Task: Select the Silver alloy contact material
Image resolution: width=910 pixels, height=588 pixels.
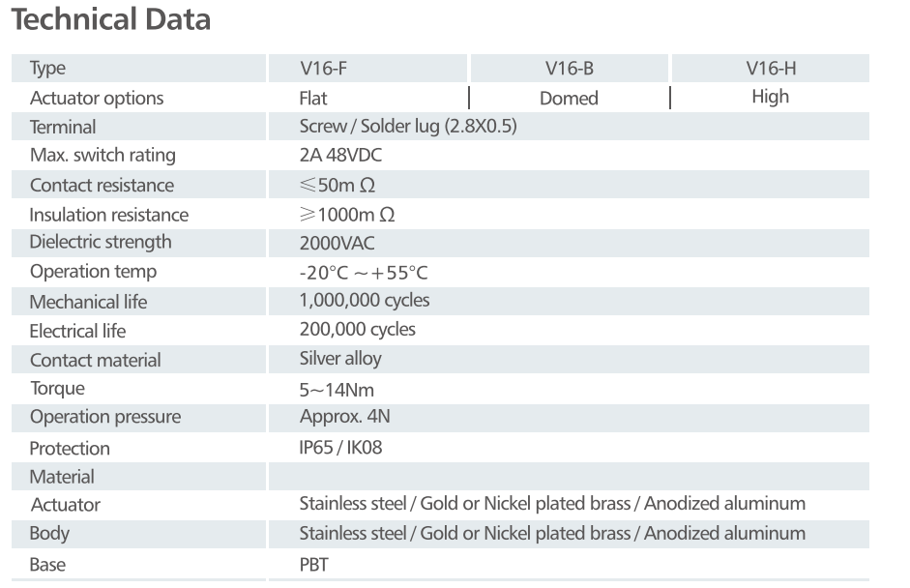Action: 340,359
